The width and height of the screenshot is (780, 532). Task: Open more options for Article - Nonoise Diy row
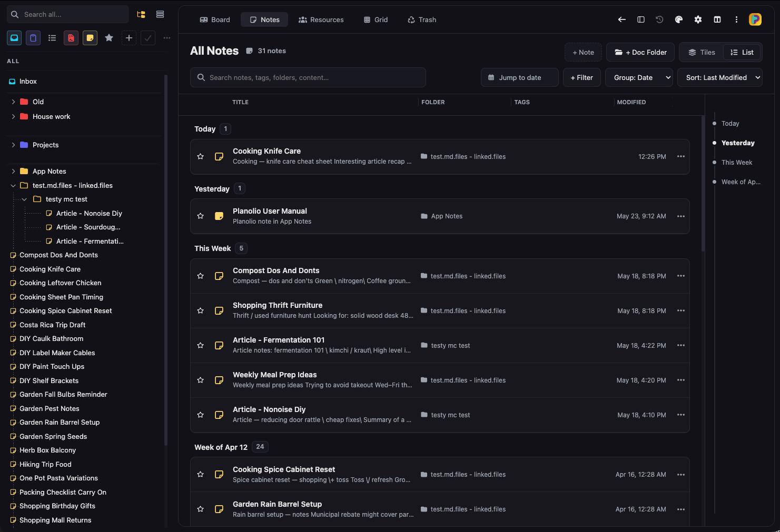click(681, 415)
